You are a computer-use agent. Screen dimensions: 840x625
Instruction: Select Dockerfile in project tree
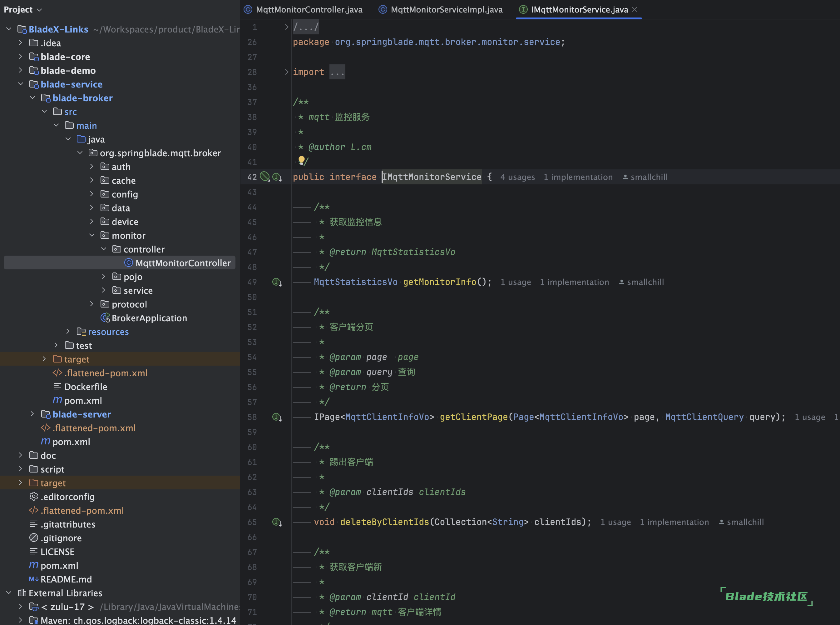click(86, 387)
